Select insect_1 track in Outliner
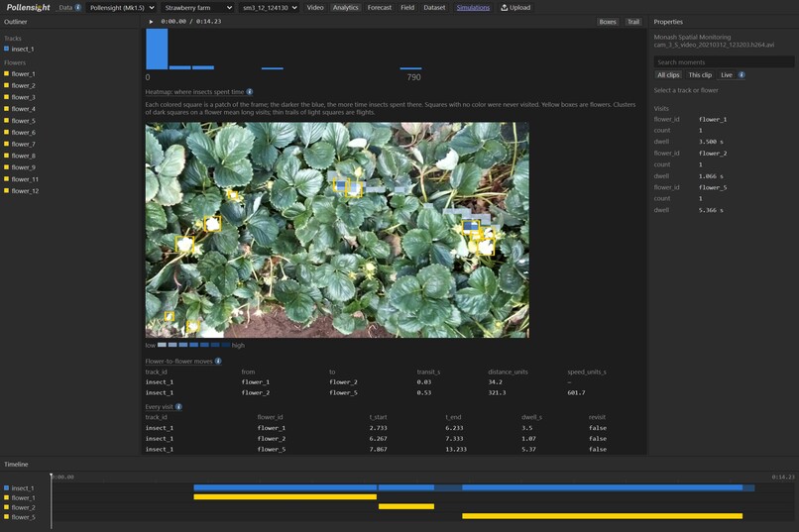The height and width of the screenshot is (532, 799). 23,49
